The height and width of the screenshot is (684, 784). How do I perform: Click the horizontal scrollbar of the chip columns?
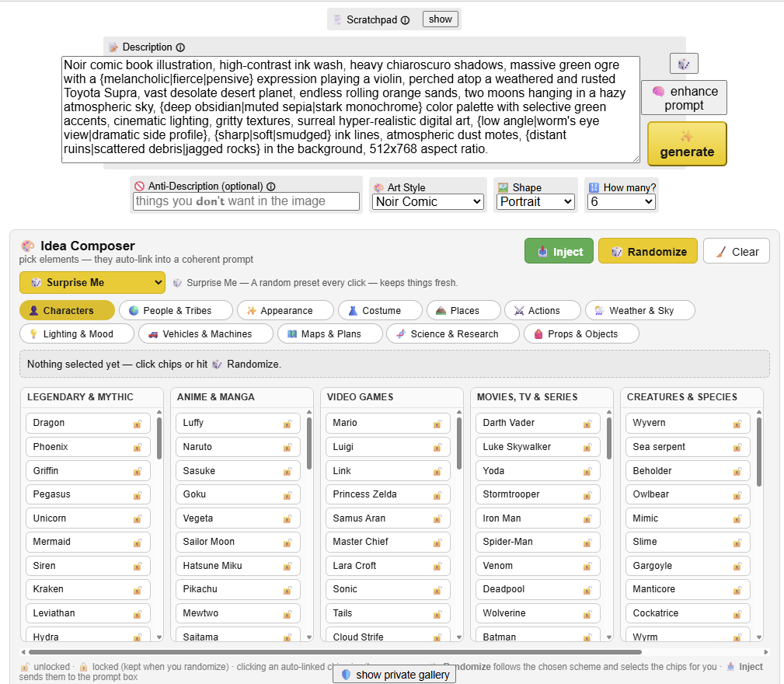[335, 652]
